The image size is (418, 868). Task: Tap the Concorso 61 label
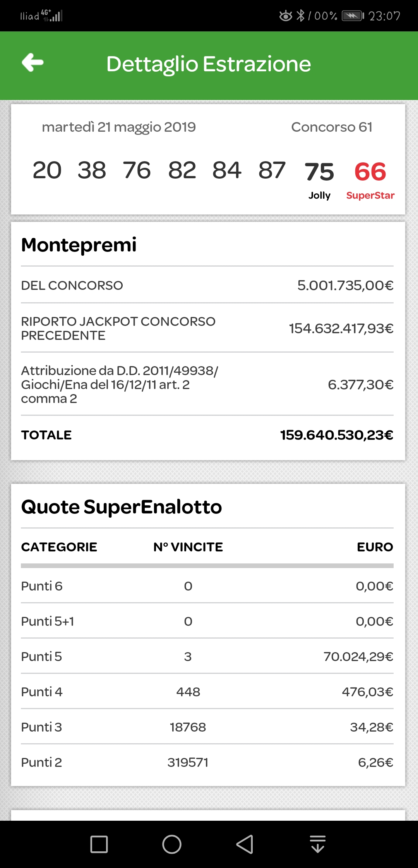331,127
